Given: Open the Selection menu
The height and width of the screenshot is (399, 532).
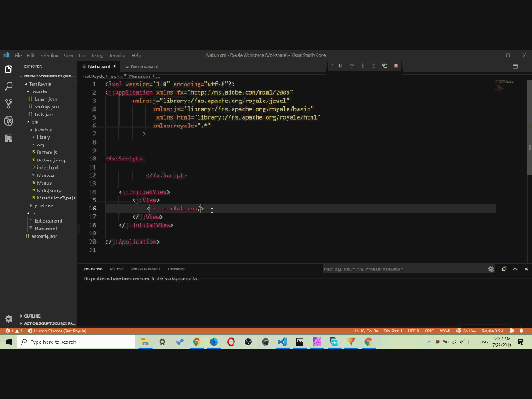Looking at the screenshot, I should point(49,55).
